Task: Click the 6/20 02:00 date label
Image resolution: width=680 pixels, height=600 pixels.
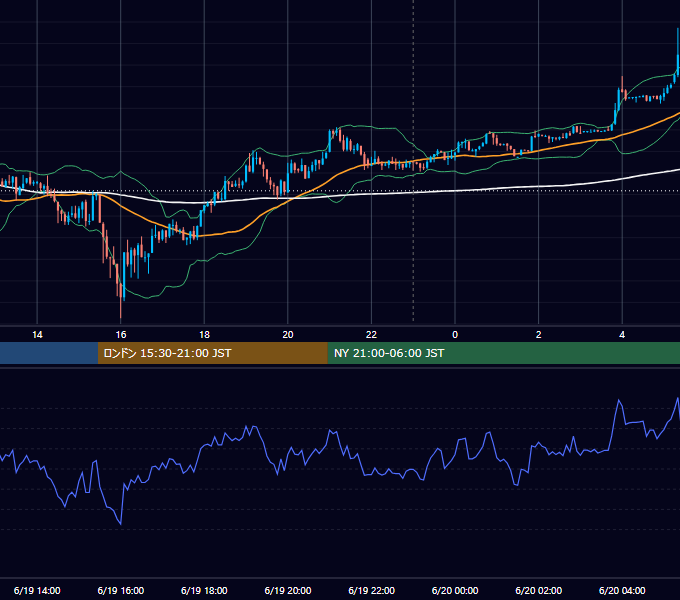Action: coord(539,590)
